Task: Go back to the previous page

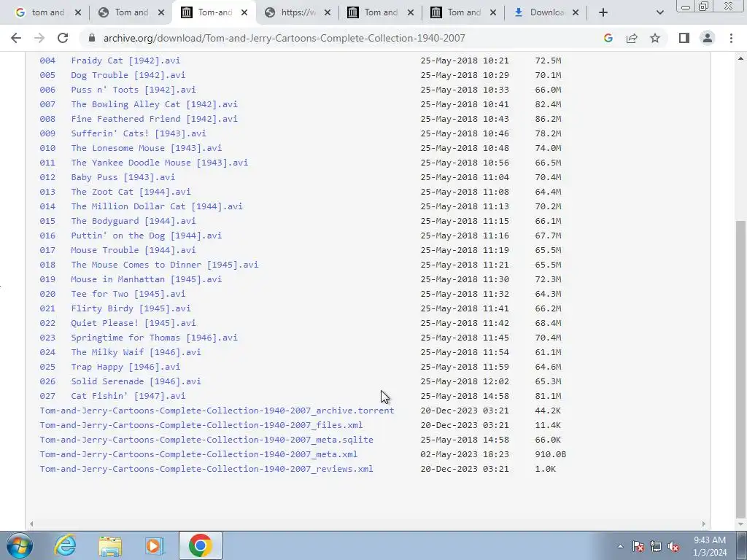Action: 16,38
